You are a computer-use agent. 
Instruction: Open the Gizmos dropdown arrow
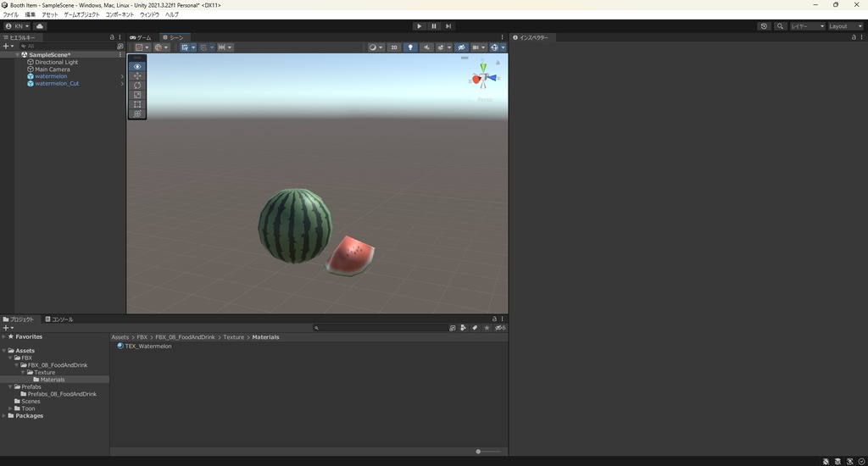point(504,47)
